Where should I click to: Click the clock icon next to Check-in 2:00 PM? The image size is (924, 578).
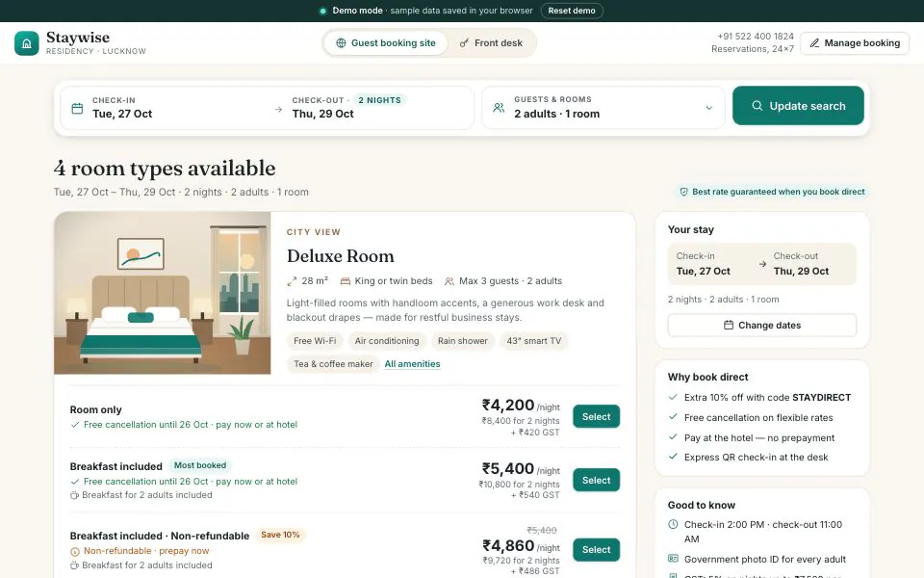pyautogui.click(x=673, y=524)
